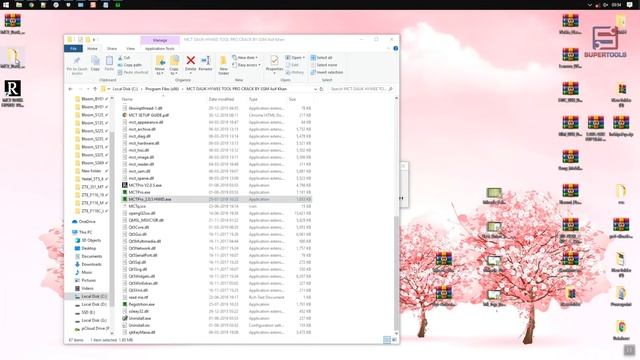Viewport: 640px width, 360px height.
Task: Open File Explorer from the taskbar
Action: [19, 5]
